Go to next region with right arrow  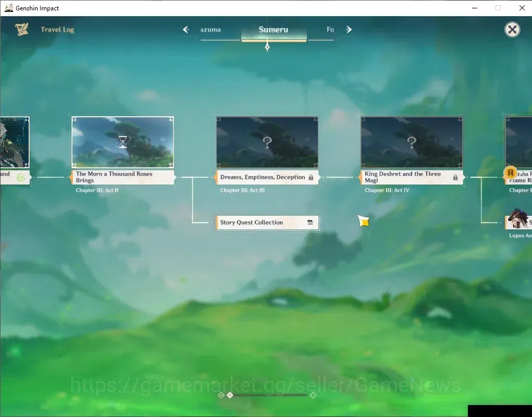pyautogui.click(x=349, y=30)
